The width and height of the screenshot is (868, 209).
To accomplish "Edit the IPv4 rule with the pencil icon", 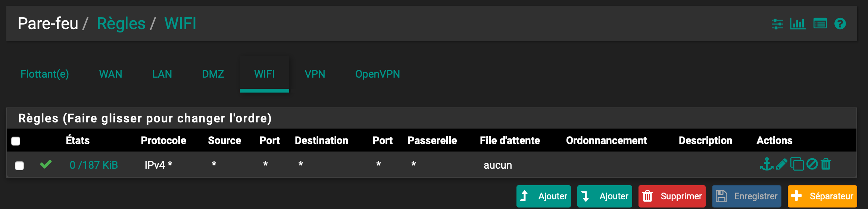I will point(781,164).
